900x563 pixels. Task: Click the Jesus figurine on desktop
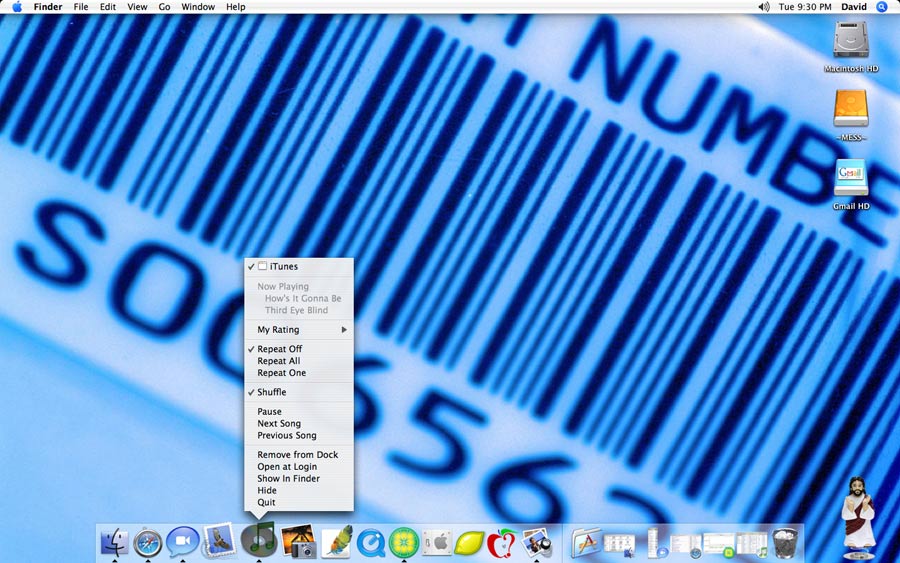(x=858, y=517)
